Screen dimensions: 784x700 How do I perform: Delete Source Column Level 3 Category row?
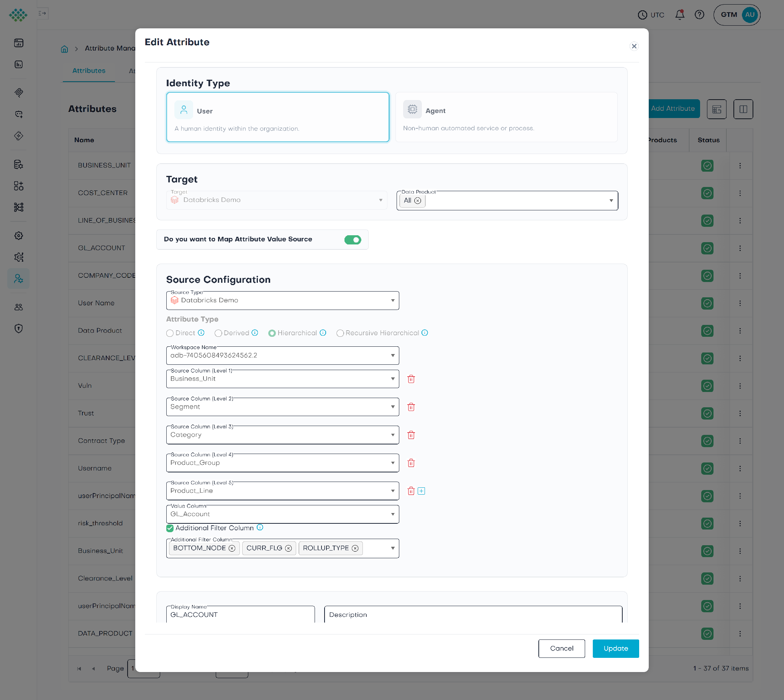[411, 435]
